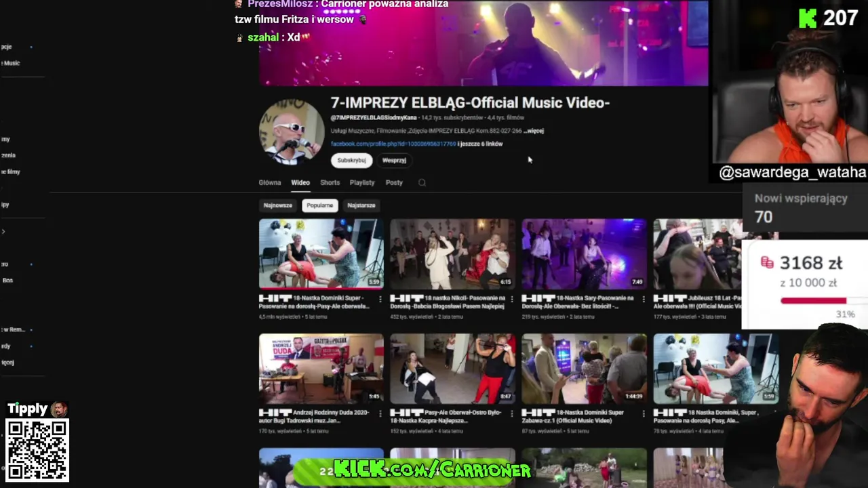This screenshot has width=868, height=488.
Task: Click the 207 viewer count
Action: pyautogui.click(x=841, y=18)
